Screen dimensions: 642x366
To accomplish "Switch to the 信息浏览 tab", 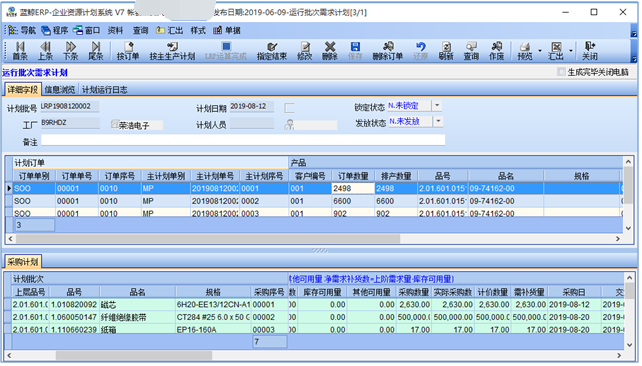I will (x=60, y=90).
